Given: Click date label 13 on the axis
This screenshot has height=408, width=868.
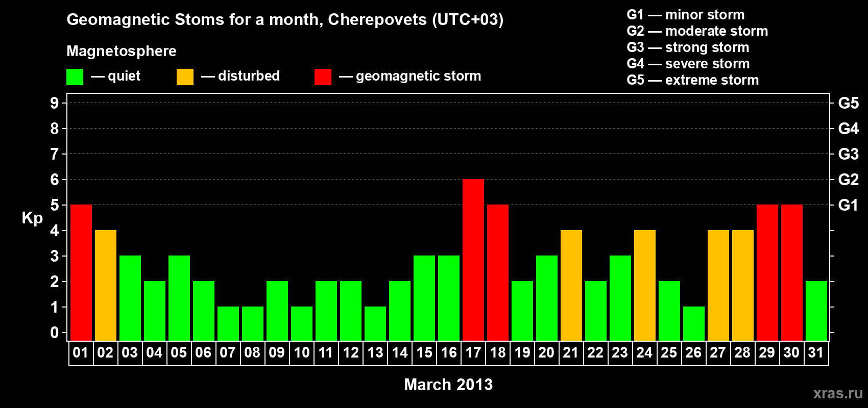Looking at the screenshot, I should click(375, 352).
